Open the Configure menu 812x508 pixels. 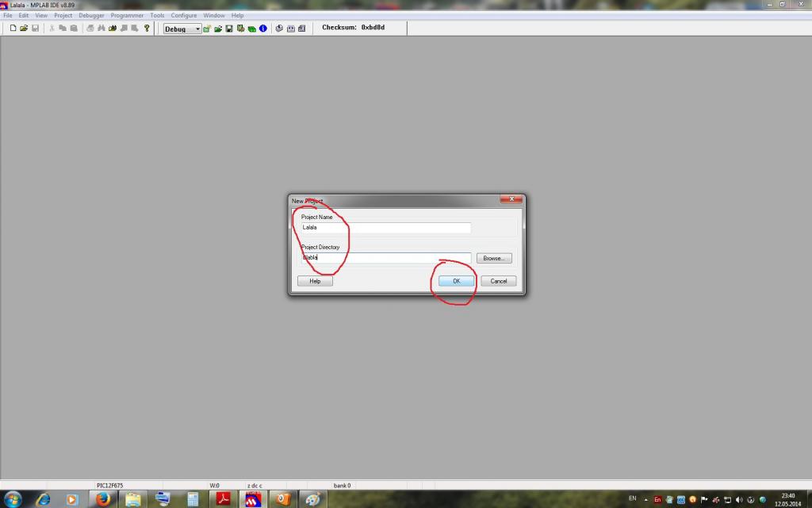coord(184,15)
